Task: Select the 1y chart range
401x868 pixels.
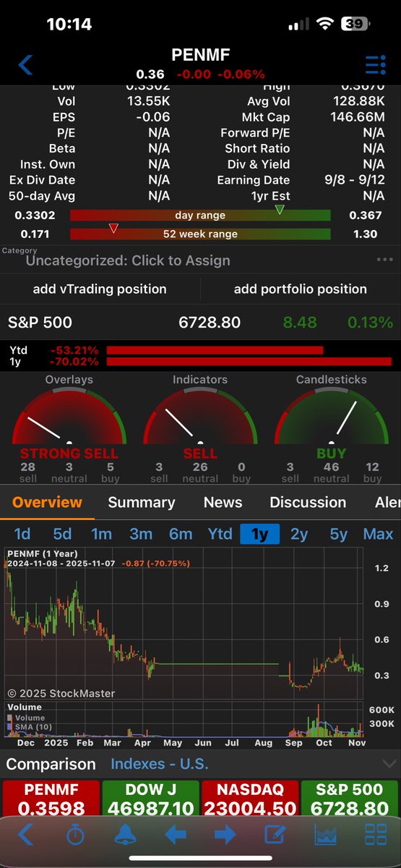Action: point(259,534)
